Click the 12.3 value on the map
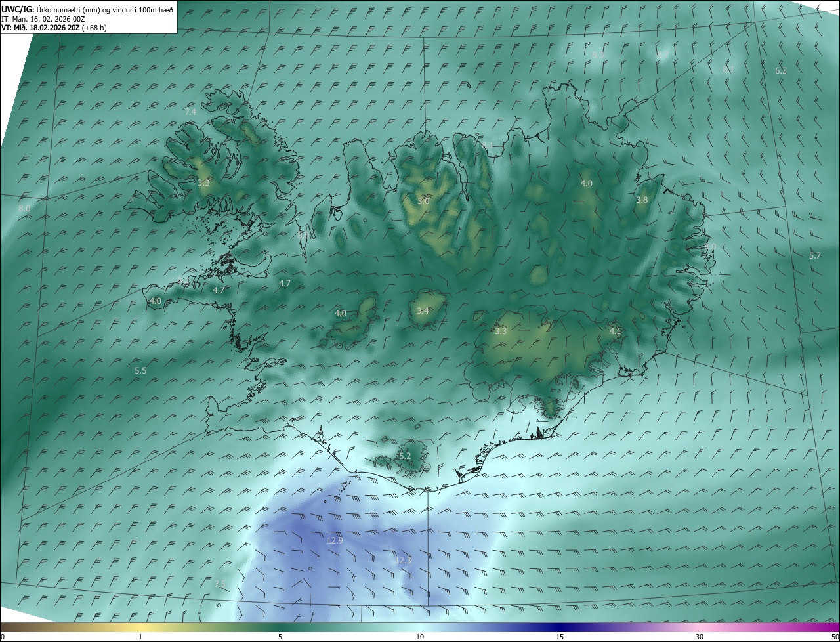This screenshot has height=642, width=840. (403, 560)
